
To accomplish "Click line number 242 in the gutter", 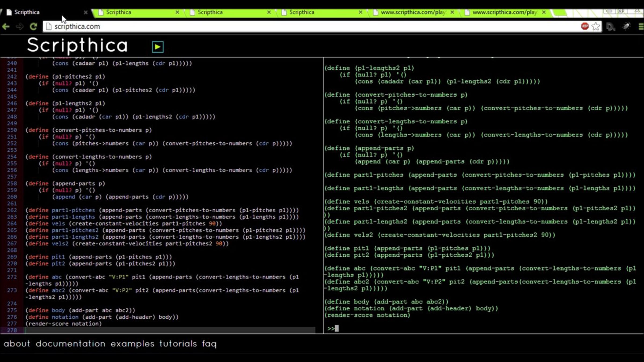I will [x=12, y=77].
